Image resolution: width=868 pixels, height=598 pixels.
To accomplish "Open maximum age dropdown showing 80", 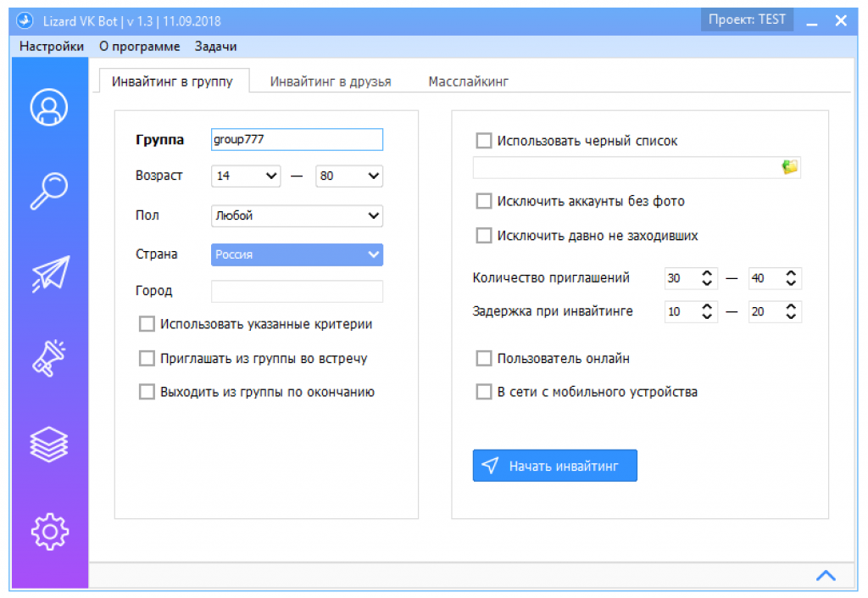I will pyautogui.click(x=349, y=176).
